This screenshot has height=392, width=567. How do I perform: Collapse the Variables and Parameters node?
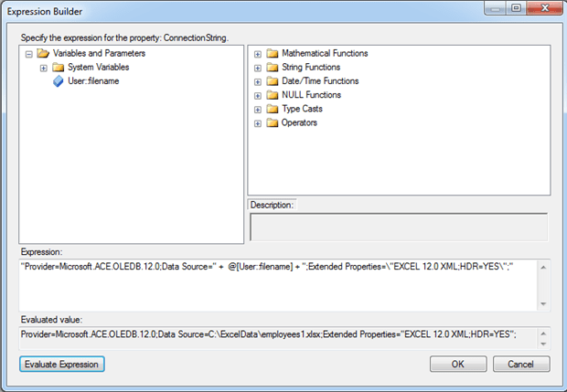pos(29,54)
